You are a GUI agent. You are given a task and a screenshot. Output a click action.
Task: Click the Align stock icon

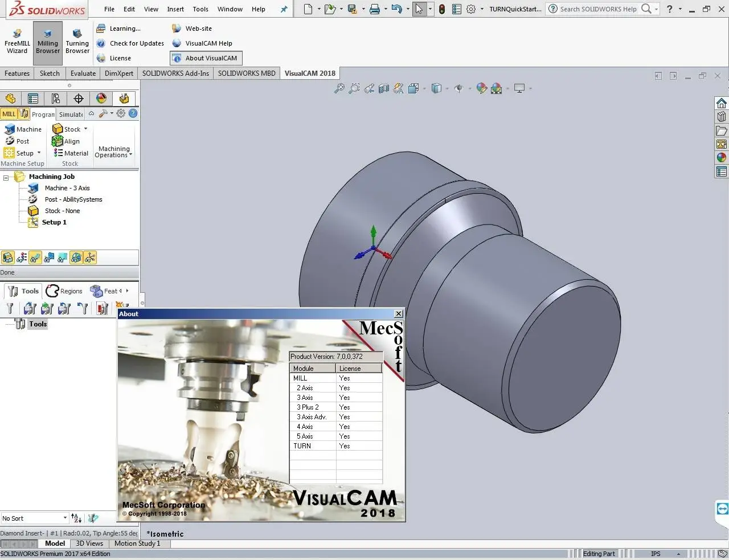[x=57, y=141]
